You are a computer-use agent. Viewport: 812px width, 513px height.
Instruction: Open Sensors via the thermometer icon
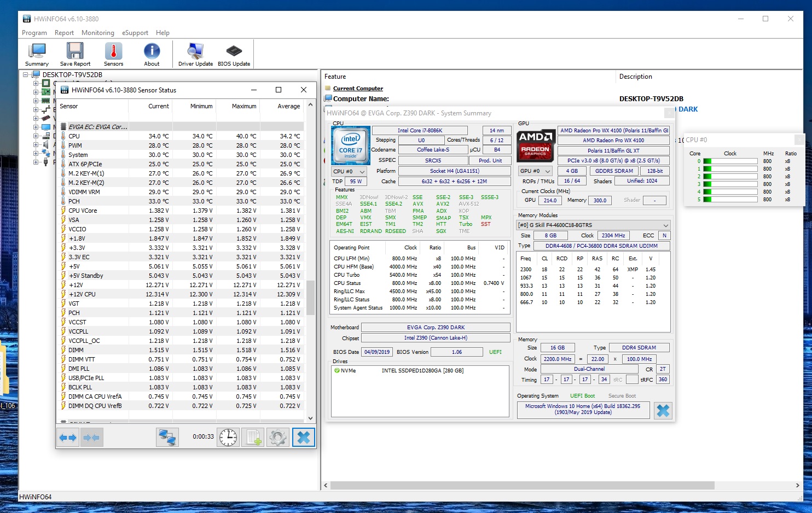point(113,54)
